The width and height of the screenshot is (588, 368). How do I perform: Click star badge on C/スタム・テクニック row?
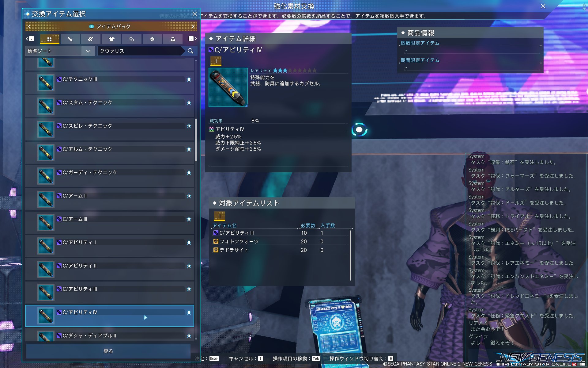coord(189,103)
